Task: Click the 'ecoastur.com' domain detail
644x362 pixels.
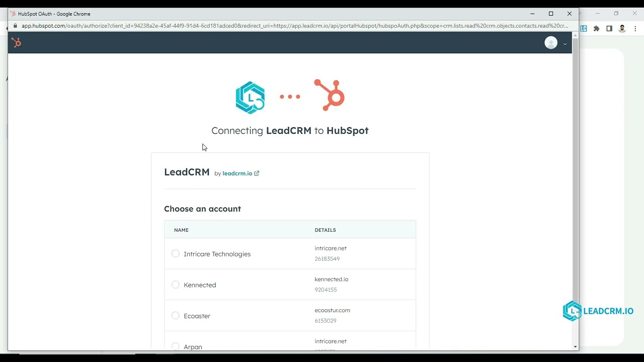Action: click(x=333, y=310)
